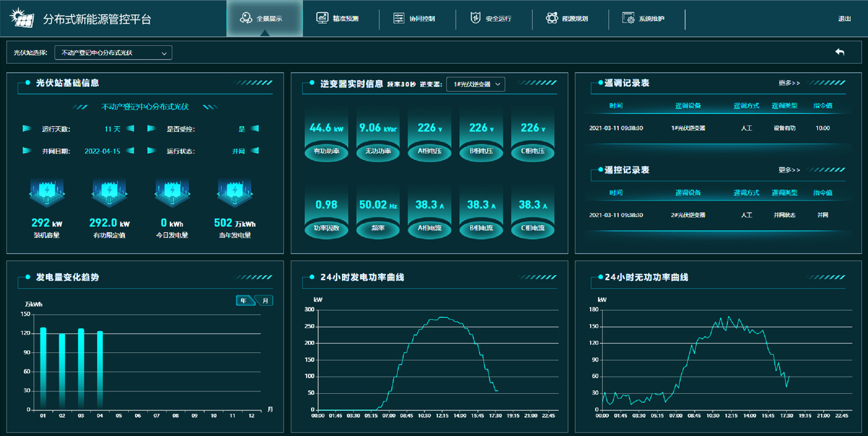The image size is (868, 436).
Task: Switch trend chart to 年 view
Action: pos(244,300)
